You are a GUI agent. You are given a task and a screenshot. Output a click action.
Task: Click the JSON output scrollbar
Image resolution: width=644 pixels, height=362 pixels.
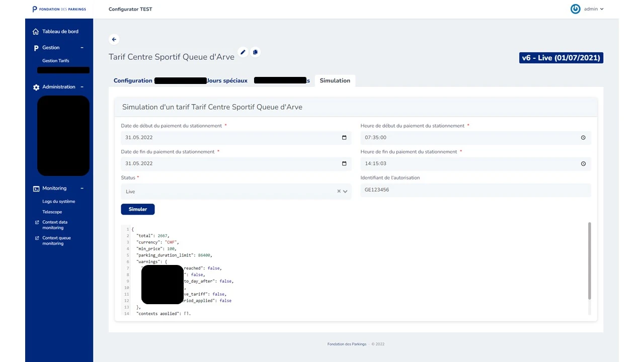590,261
